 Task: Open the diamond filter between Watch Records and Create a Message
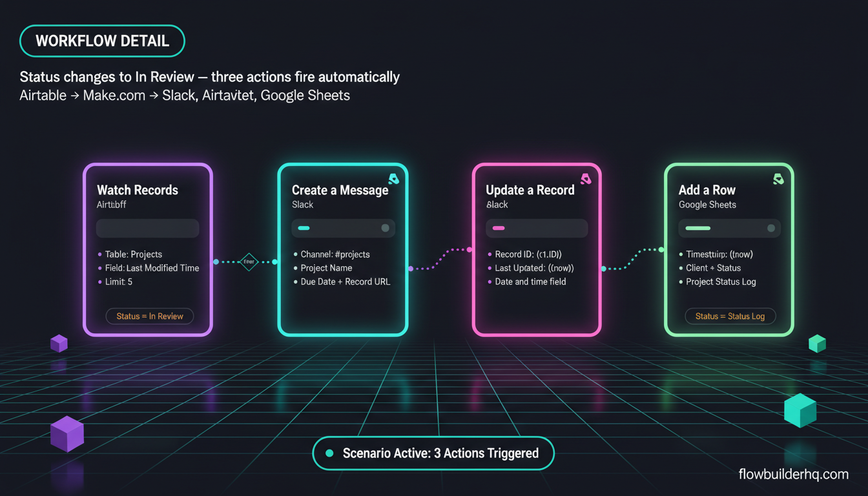click(x=249, y=262)
